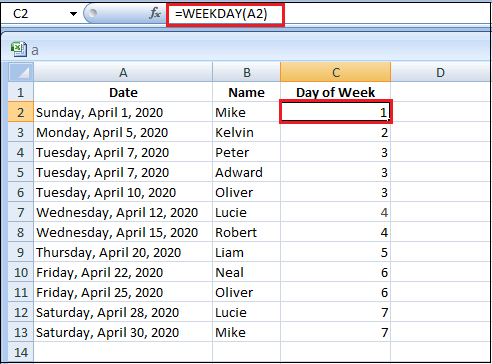Image resolution: width=492 pixels, height=364 pixels.
Task: Select cell Saturday, April 30, 2020
Action: [x=123, y=332]
